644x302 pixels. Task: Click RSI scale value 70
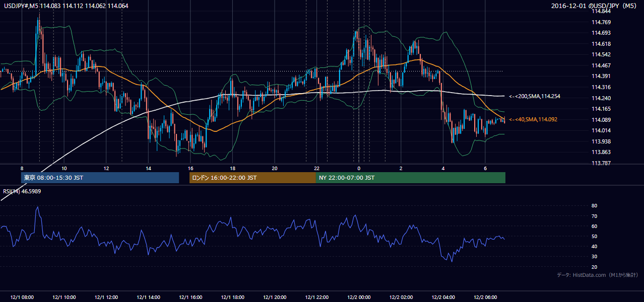[595, 216]
